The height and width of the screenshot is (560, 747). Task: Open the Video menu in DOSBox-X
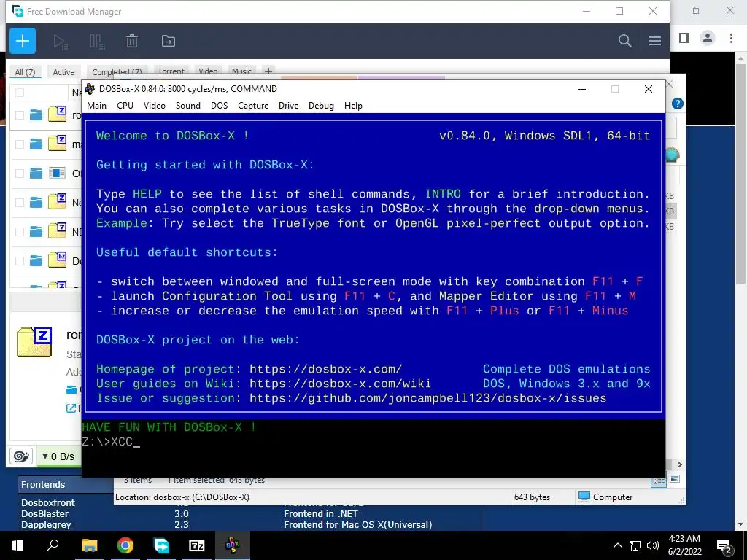coord(155,106)
